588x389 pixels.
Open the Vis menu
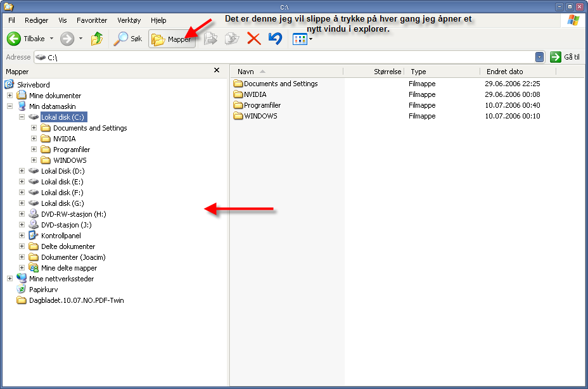point(63,20)
